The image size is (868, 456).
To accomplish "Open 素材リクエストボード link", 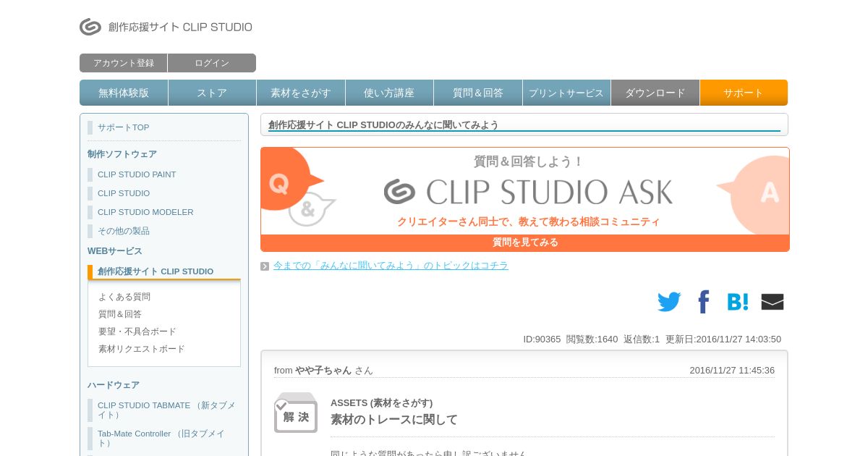I will pyautogui.click(x=142, y=349).
